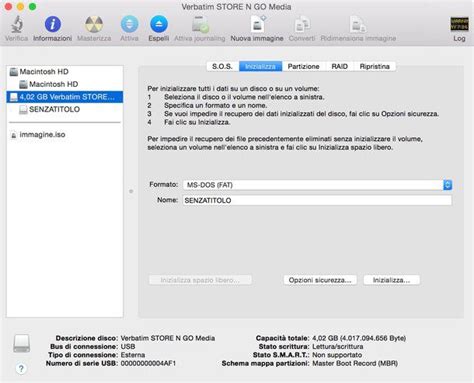Click the Inizializza... erase button
This screenshot has width=474, height=383.
[x=391, y=280]
